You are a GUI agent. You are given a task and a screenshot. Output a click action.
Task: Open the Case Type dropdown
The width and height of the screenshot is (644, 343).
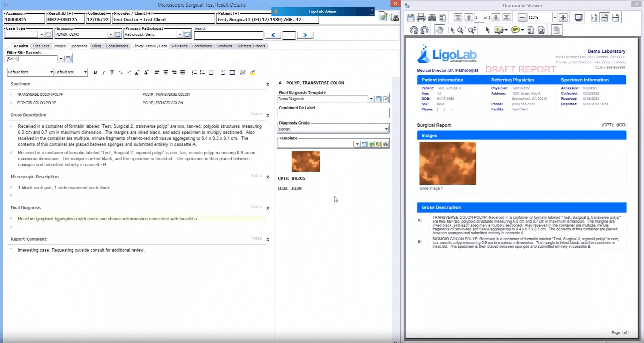pyautogui.click(x=41, y=34)
